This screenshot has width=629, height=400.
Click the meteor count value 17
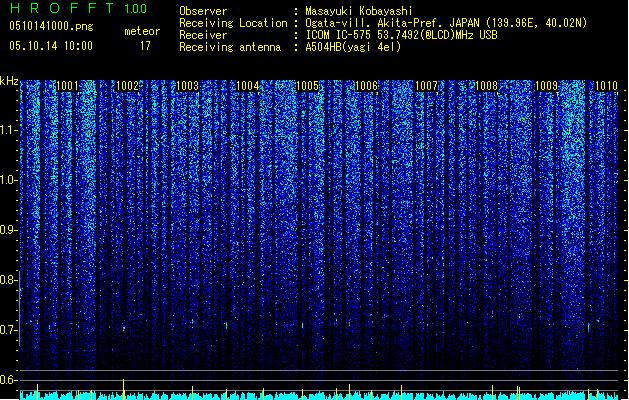pyautogui.click(x=145, y=46)
